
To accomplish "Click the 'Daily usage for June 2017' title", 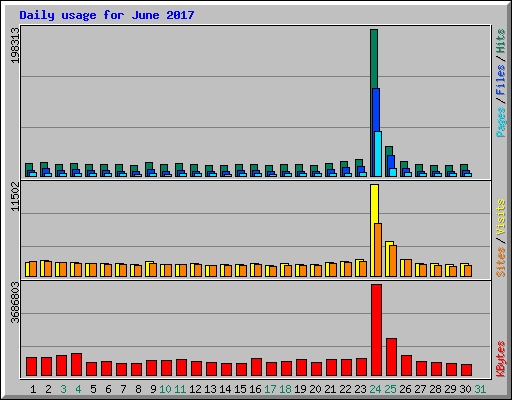I will tap(107, 15).
